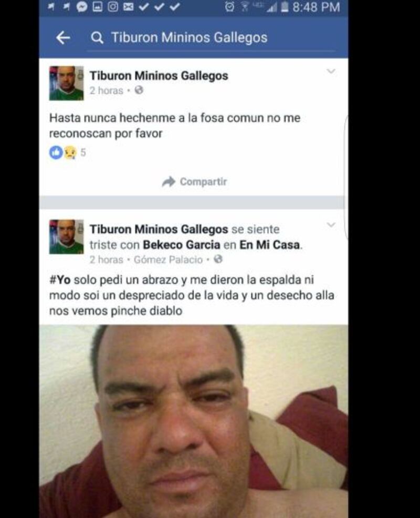This screenshot has width=420, height=518.
Task: Tap the back arrow in the header
Action: 62,38
